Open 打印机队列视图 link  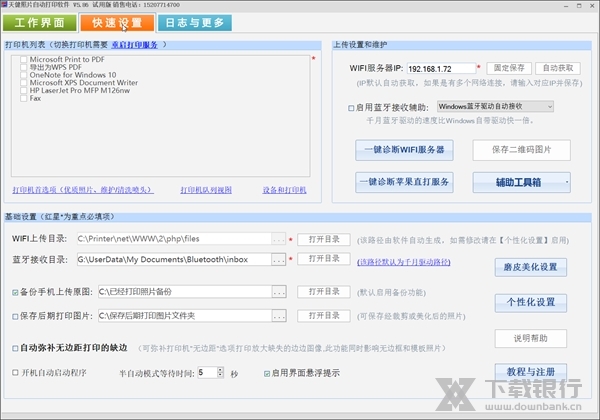[206, 190]
